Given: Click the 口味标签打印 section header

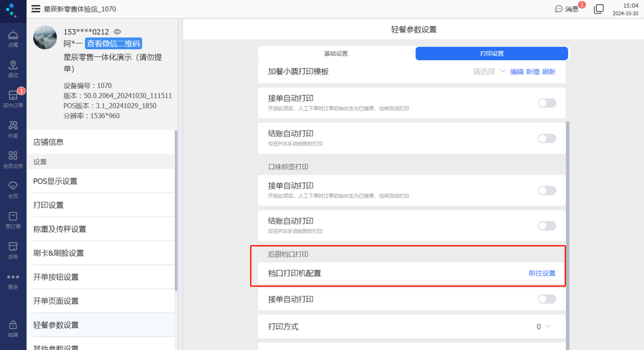Looking at the screenshot, I should pyautogui.click(x=288, y=167).
